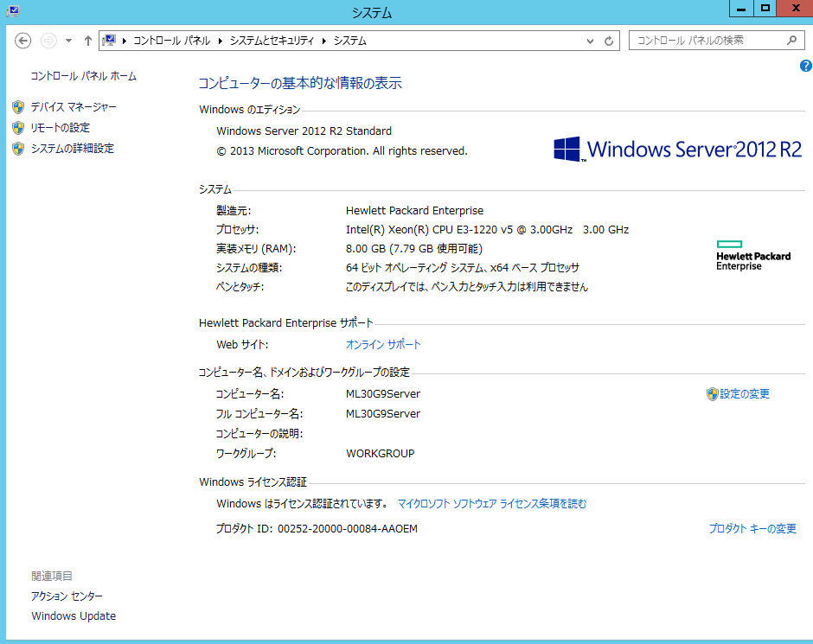This screenshot has width=813, height=644.
Task: Click the system icon in the title bar
Action: point(13,10)
